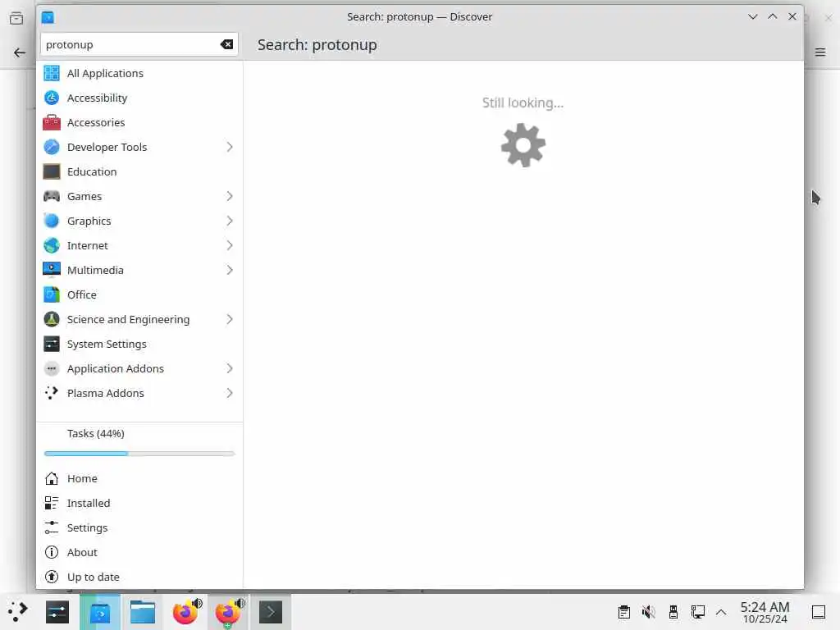Select the Graphics category

pyautogui.click(x=139, y=221)
